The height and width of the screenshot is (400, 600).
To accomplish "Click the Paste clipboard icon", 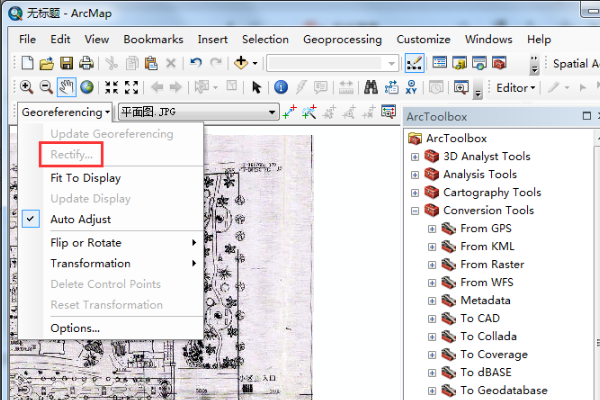I will click(x=151, y=63).
